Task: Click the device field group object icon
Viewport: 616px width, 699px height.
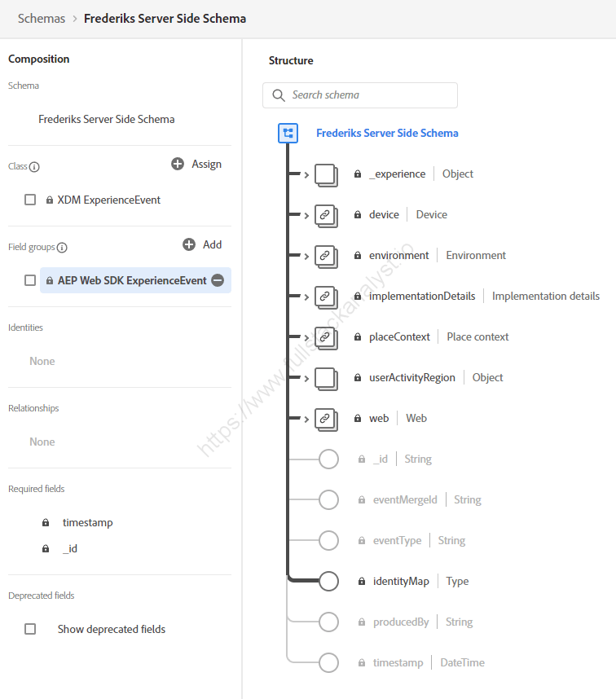Action: 326,214
